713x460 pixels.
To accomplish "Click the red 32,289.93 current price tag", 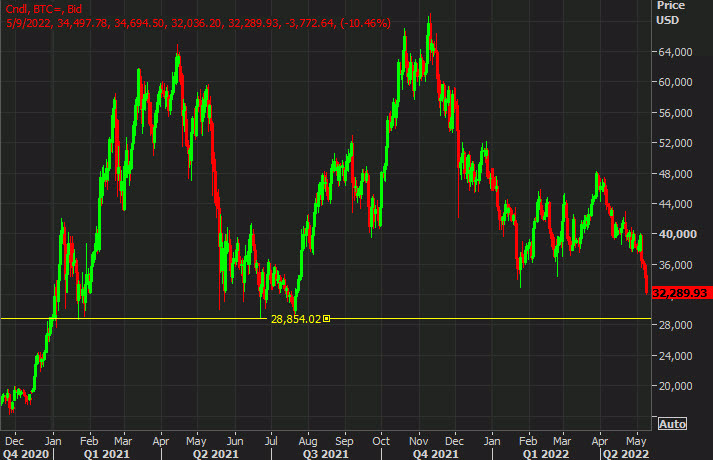I will (681, 293).
